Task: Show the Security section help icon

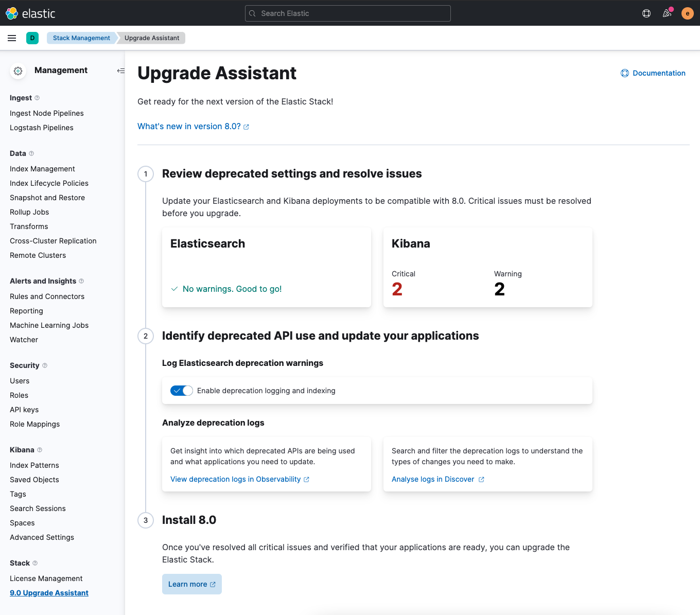Action: pos(45,365)
